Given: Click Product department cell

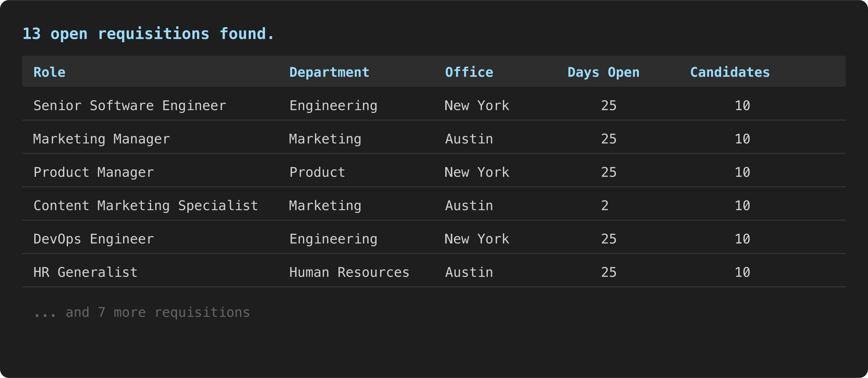Looking at the screenshot, I should pyautogui.click(x=317, y=172).
